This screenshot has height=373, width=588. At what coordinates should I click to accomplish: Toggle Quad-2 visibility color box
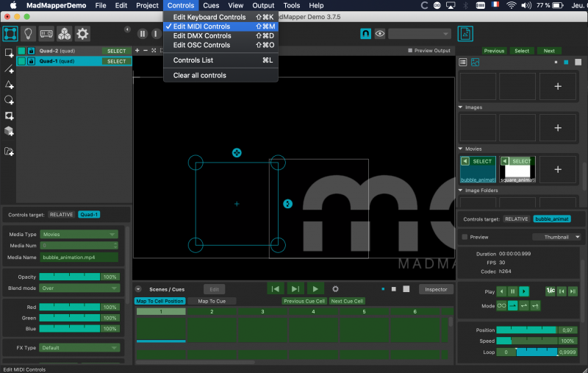[x=22, y=51]
